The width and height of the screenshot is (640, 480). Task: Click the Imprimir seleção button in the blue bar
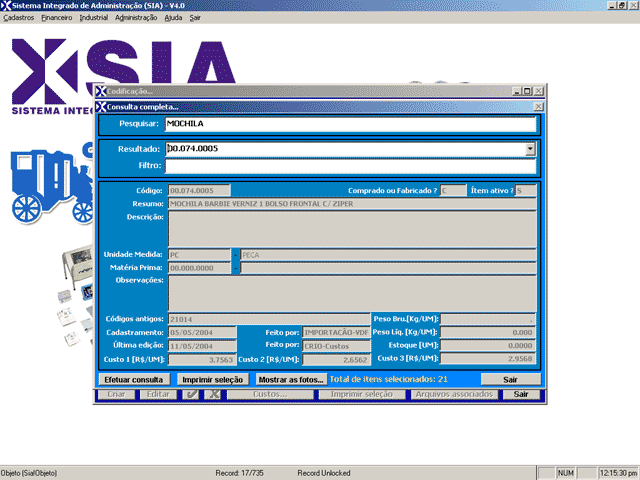pos(211,380)
